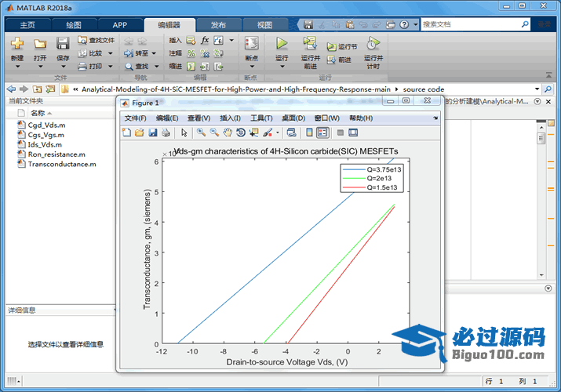The height and width of the screenshot is (392, 561).
Task: Select the Pan hand tool in Figure
Action: [228, 132]
